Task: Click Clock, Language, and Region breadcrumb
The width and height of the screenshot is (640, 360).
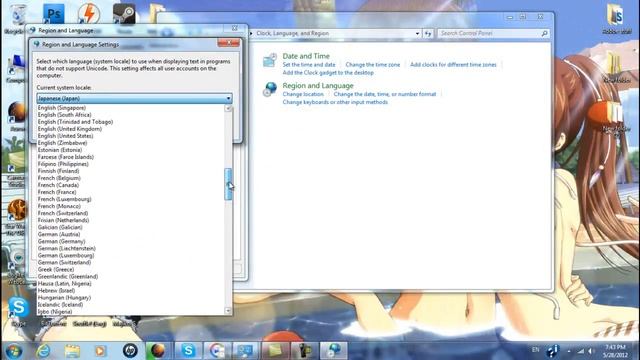Action: (x=292, y=33)
